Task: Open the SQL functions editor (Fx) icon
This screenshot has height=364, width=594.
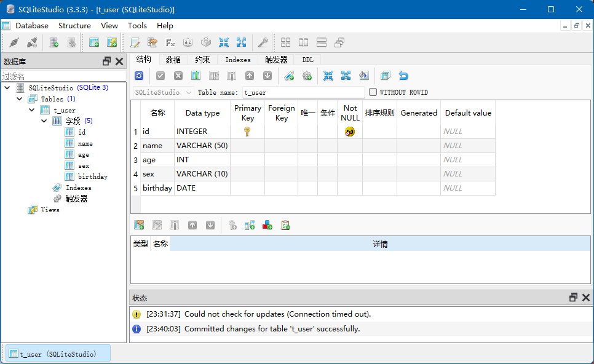Action: (x=170, y=42)
